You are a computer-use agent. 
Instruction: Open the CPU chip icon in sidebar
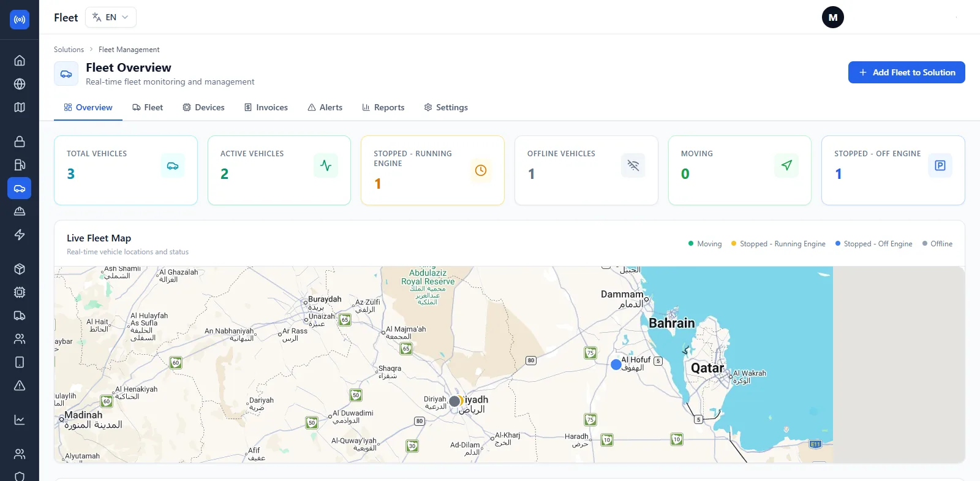coord(20,292)
